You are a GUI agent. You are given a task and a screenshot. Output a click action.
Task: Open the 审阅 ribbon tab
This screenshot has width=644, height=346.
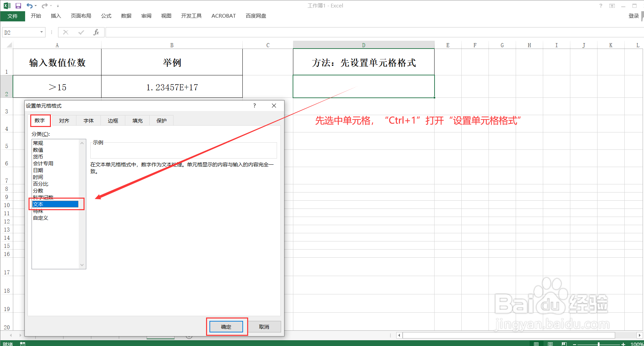146,16
